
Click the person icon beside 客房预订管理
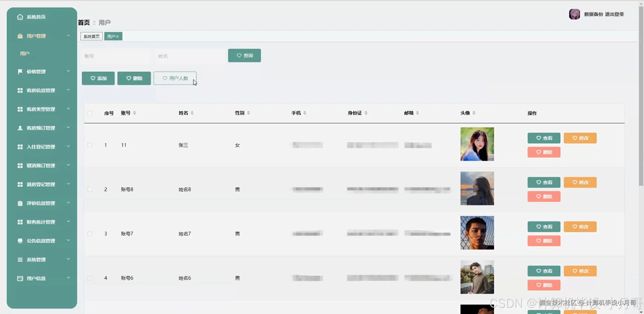pyautogui.click(x=20, y=128)
